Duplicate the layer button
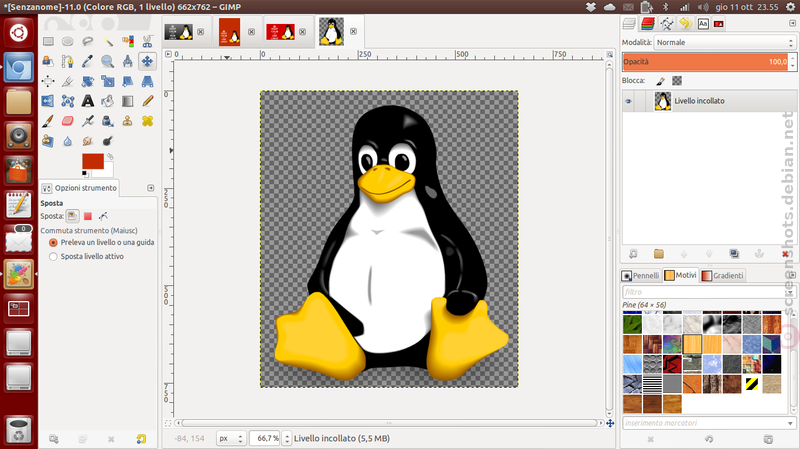The image size is (800, 449). (734, 254)
